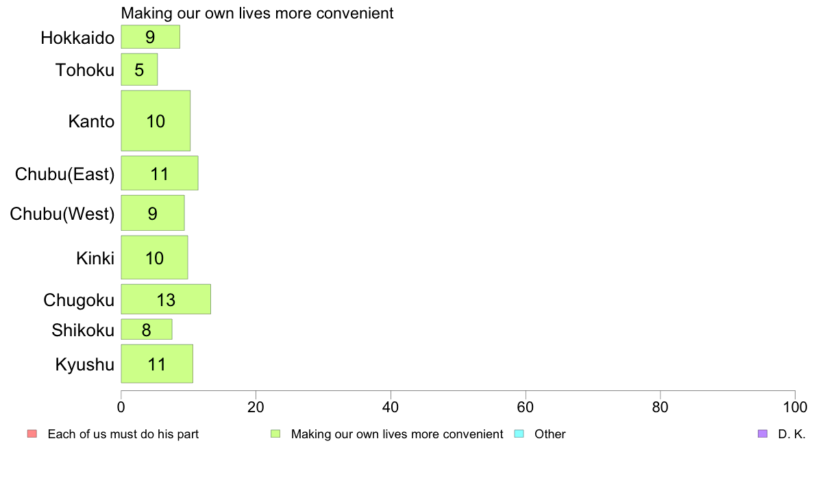Select the Chubu(West) bar showing 9

pyautogui.click(x=153, y=213)
